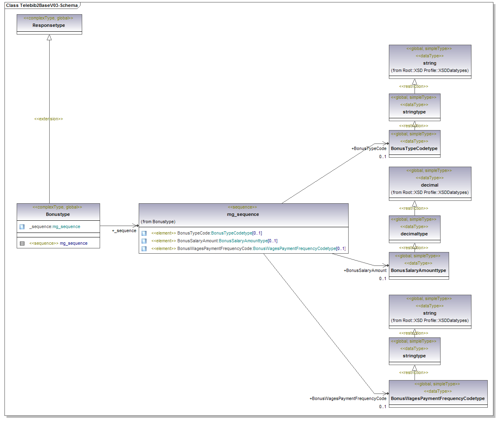This screenshot has width=504, height=424.
Task: Click the inheritance arrowhead under Responsetype
Action: 49,38
